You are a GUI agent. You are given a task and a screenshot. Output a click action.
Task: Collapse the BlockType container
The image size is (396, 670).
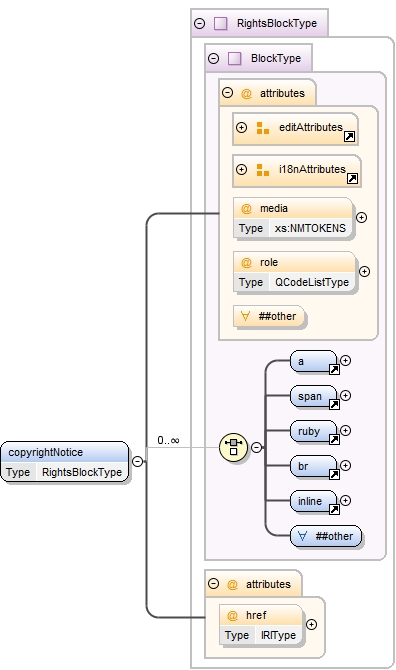pos(214,59)
